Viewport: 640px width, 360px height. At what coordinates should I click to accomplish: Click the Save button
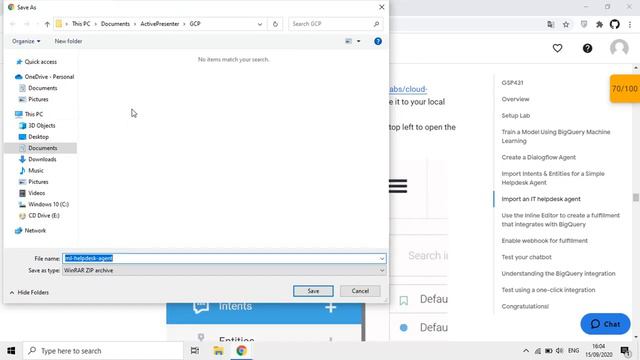coord(313,291)
